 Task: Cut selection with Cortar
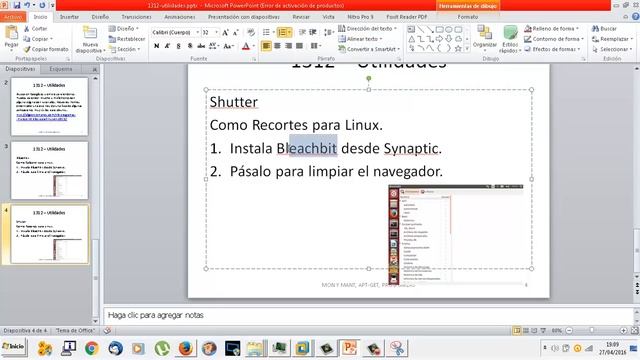point(36,29)
